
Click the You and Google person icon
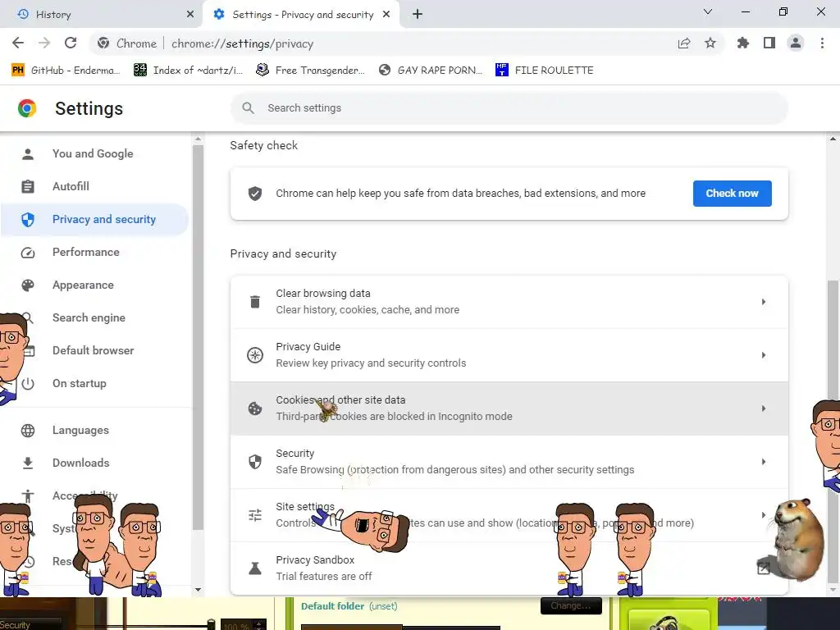click(28, 154)
